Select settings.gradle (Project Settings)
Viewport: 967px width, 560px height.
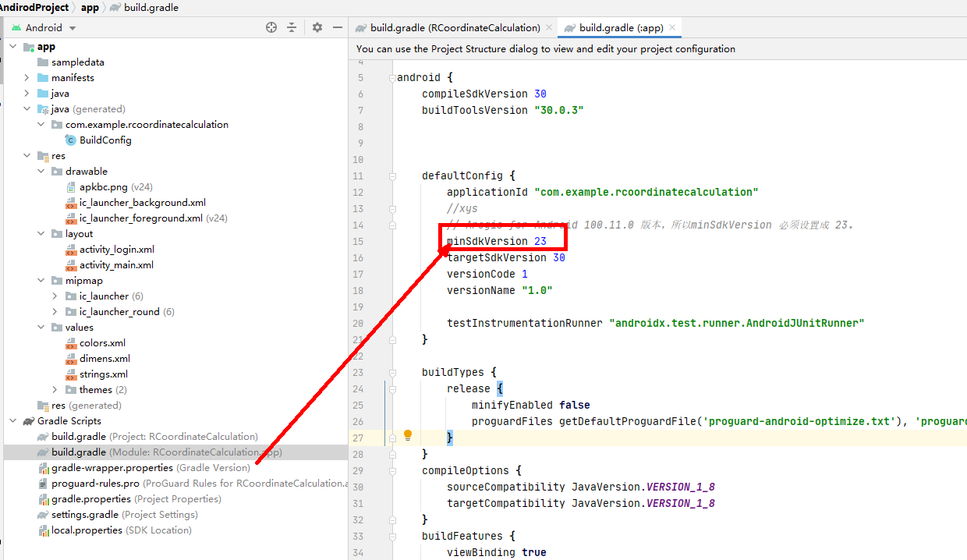[117, 515]
